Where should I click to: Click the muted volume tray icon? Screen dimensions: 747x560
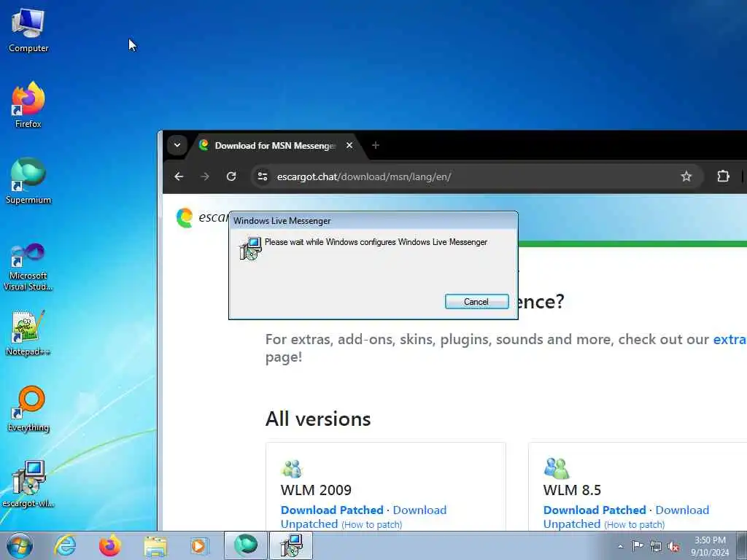(673, 546)
